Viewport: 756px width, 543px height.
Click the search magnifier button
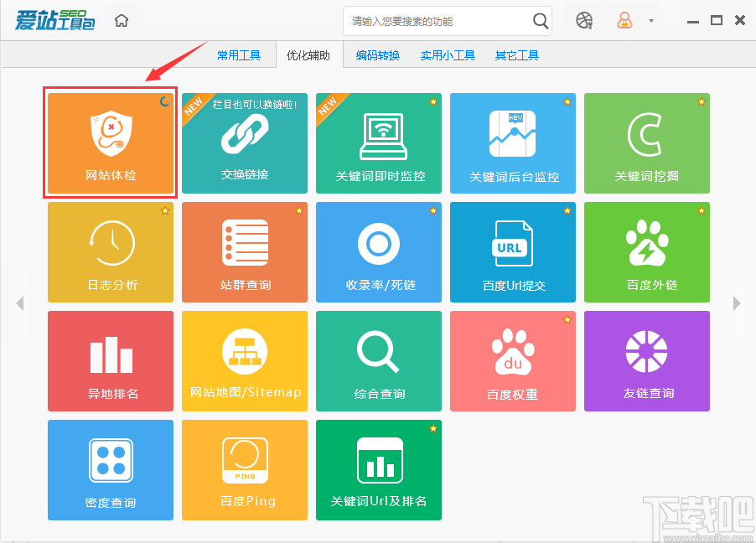[x=541, y=21]
